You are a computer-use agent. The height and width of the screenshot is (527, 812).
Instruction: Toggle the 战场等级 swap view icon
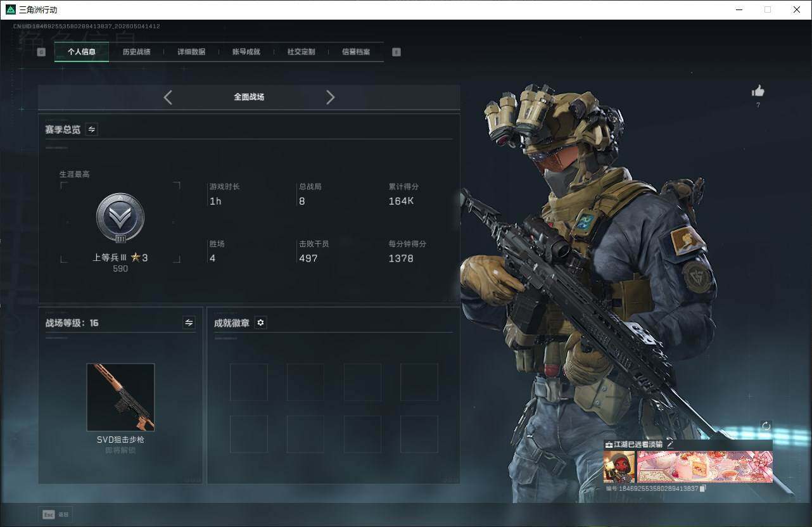pyautogui.click(x=189, y=323)
